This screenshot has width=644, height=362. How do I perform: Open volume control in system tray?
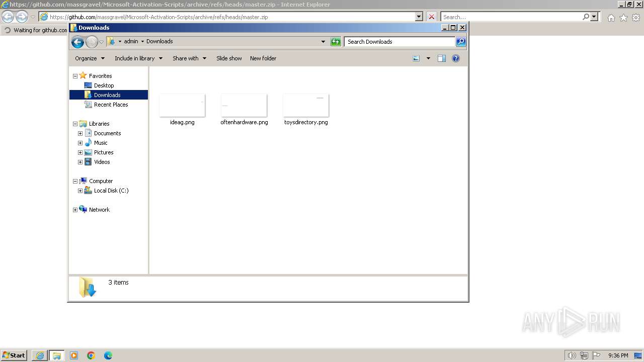[572, 355]
